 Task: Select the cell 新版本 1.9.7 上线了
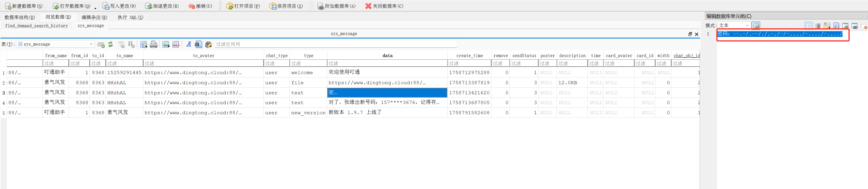click(x=387, y=113)
